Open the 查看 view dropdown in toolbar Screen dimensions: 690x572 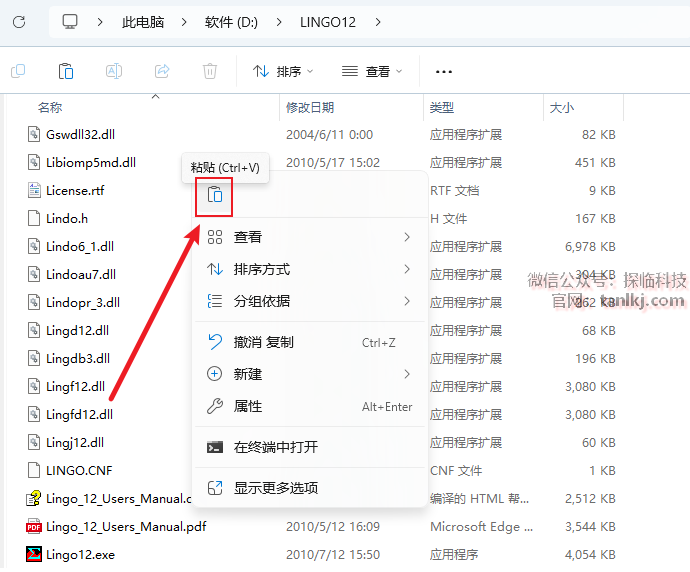372,71
